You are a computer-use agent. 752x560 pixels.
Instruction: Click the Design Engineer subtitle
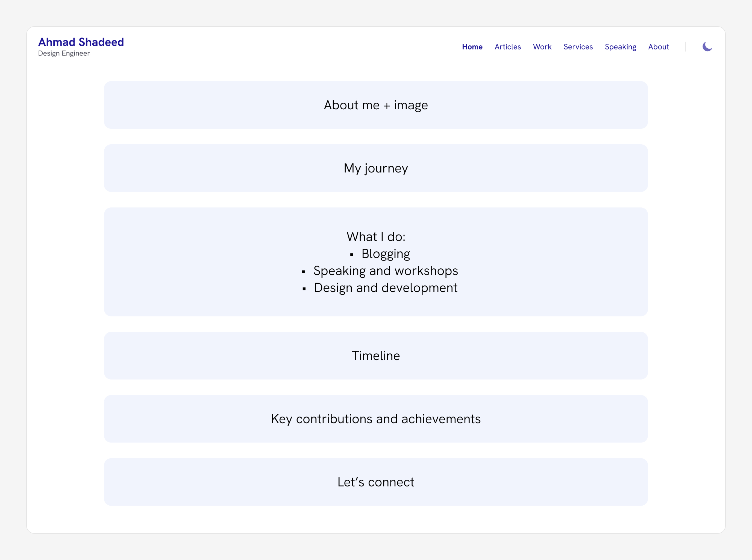pyautogui.click(x=64, y=54)
